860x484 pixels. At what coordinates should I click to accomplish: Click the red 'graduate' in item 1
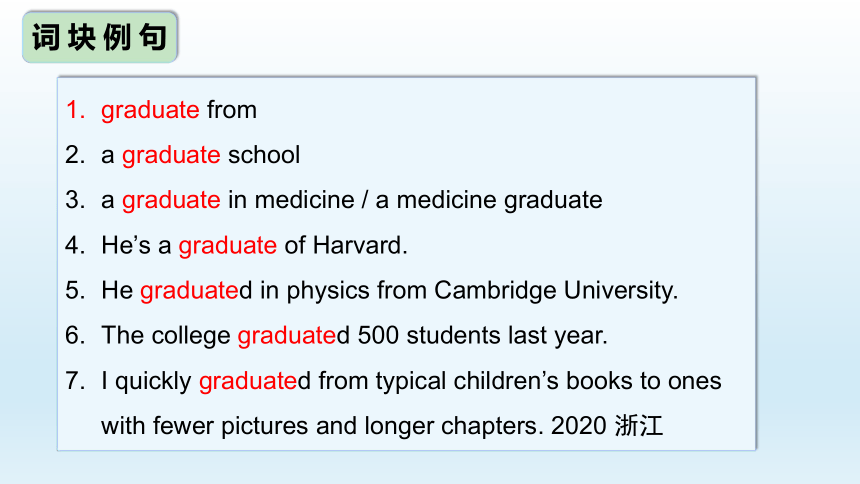click(150, 110)
